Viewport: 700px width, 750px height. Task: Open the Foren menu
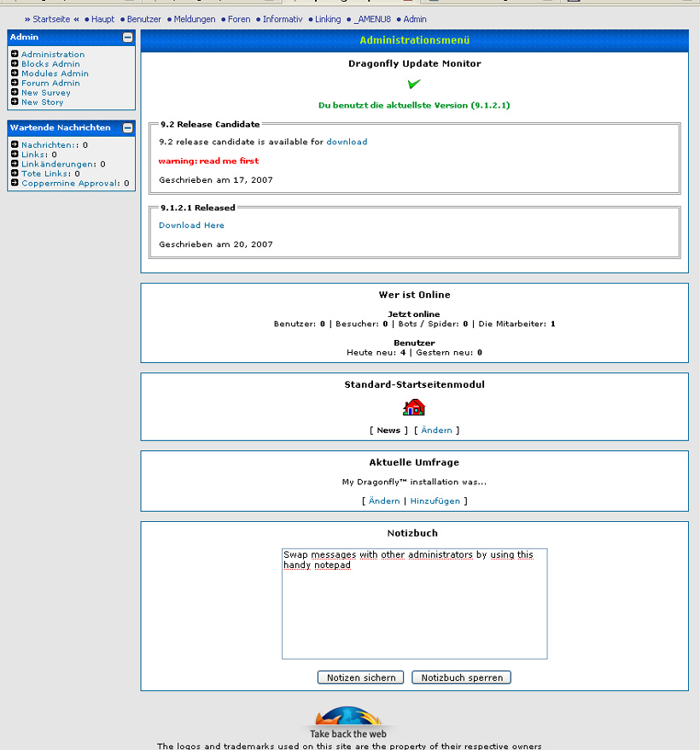coord(239,19)
